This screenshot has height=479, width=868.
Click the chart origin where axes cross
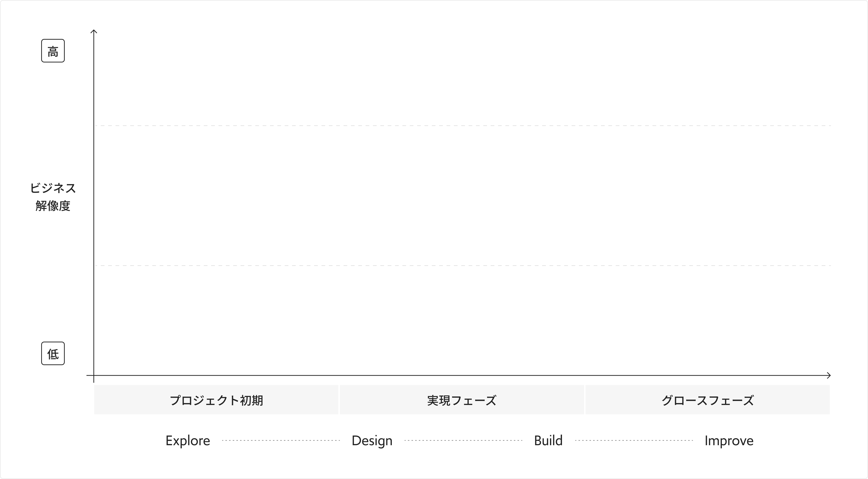coord(94,375)
